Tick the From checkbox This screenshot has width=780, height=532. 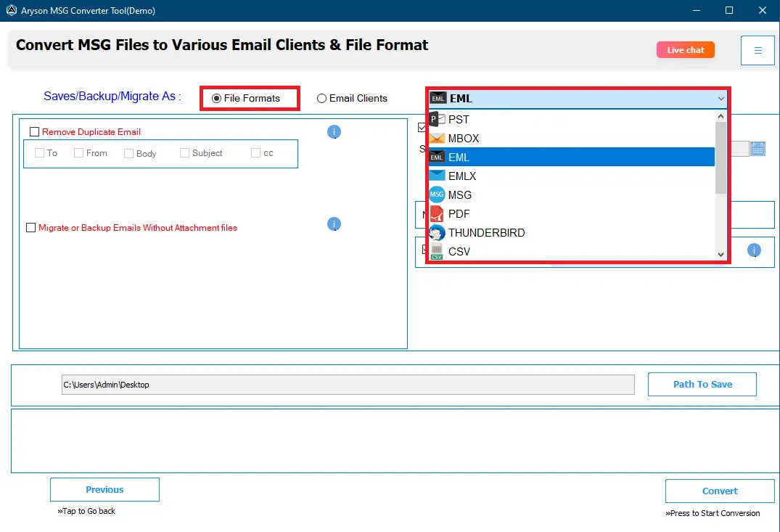tap(78, 153)
